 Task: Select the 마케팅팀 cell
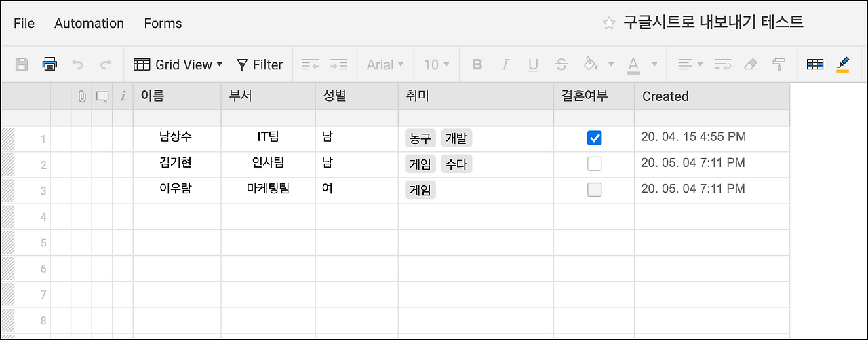click(268, 189)
